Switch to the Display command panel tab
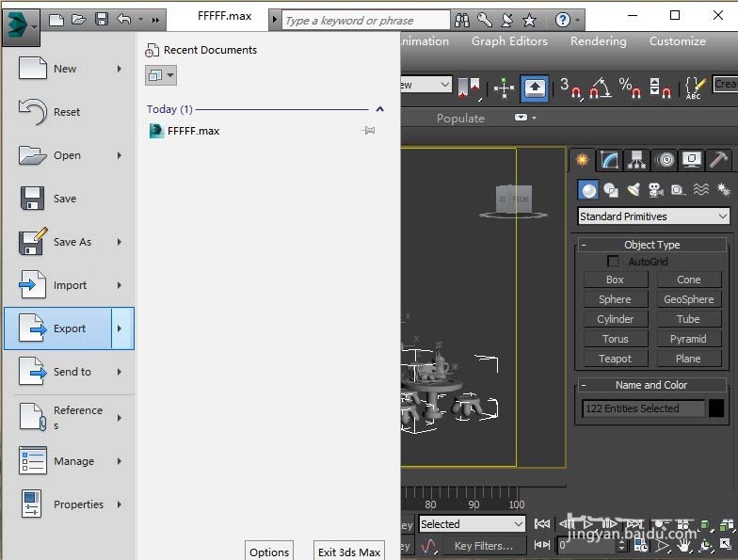738x560 pixels. (x=691, y=160)
